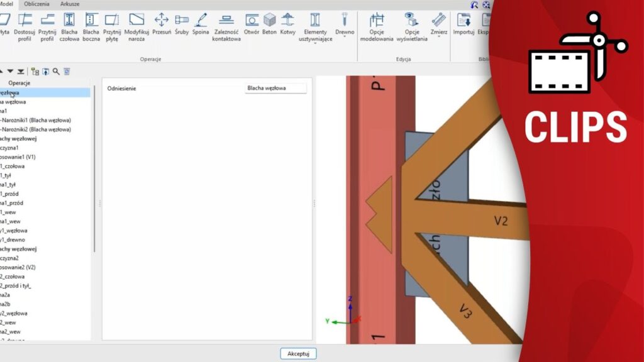Choose the Przytnij profil tool
Viewport: 644px width, 362px height.
[x=47, y=26]
